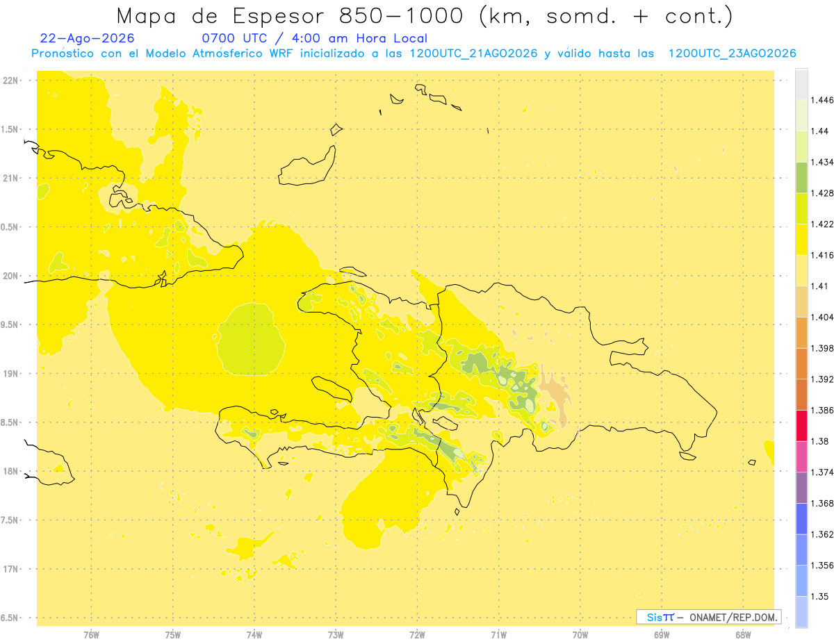This screenshot has height=644, width=834.
Task: Click the light blue 1.35–1.356 legend swatch
Action: pos(801,580)
